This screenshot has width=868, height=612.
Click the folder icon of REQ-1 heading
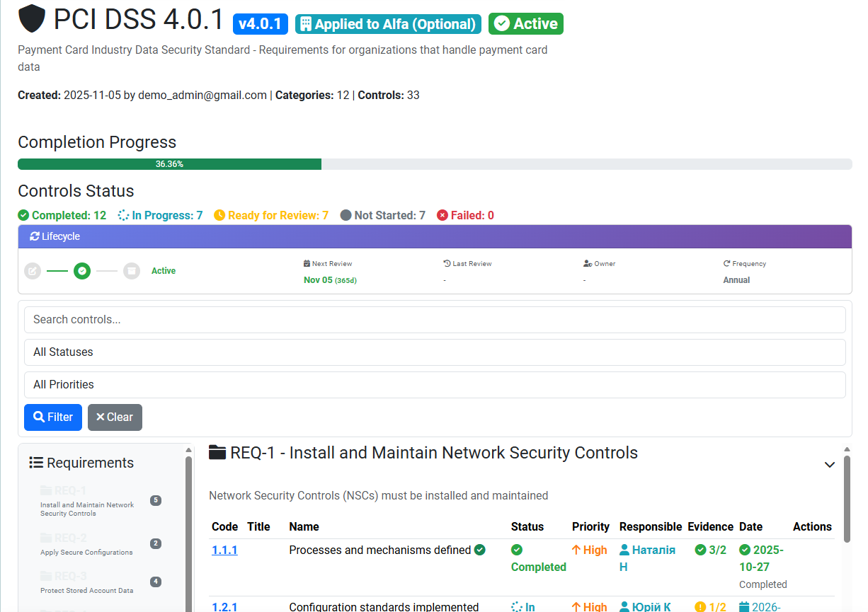point(217,453)
